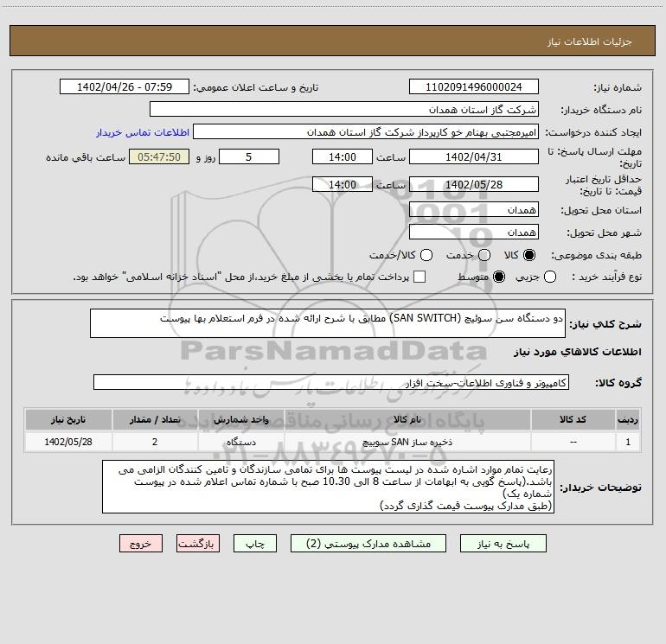Image resolution: width=666 pixels, height=644 pixels.
Task: Click the item name ذخیره ساز SAN سوییچ
Action: (x=407, y=442)
